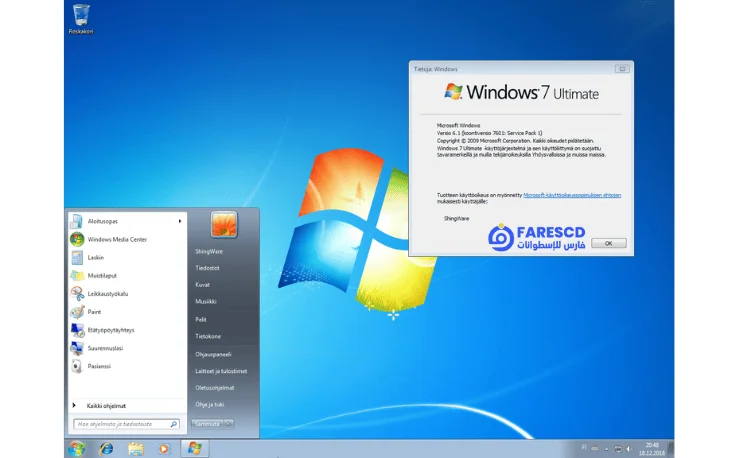Open Kuvat pictures library

pyautogui.click(x=202, y=285)
